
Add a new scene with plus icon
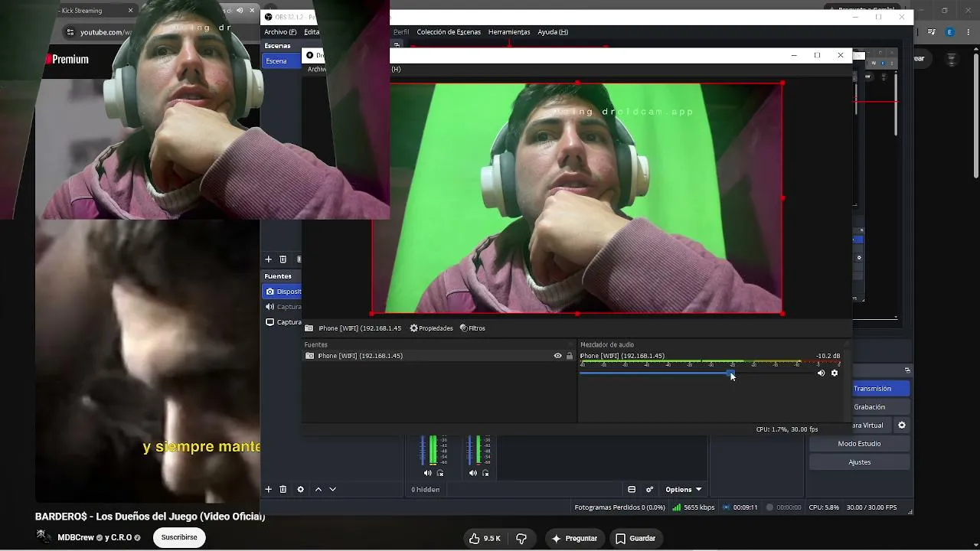pos(268,259)
